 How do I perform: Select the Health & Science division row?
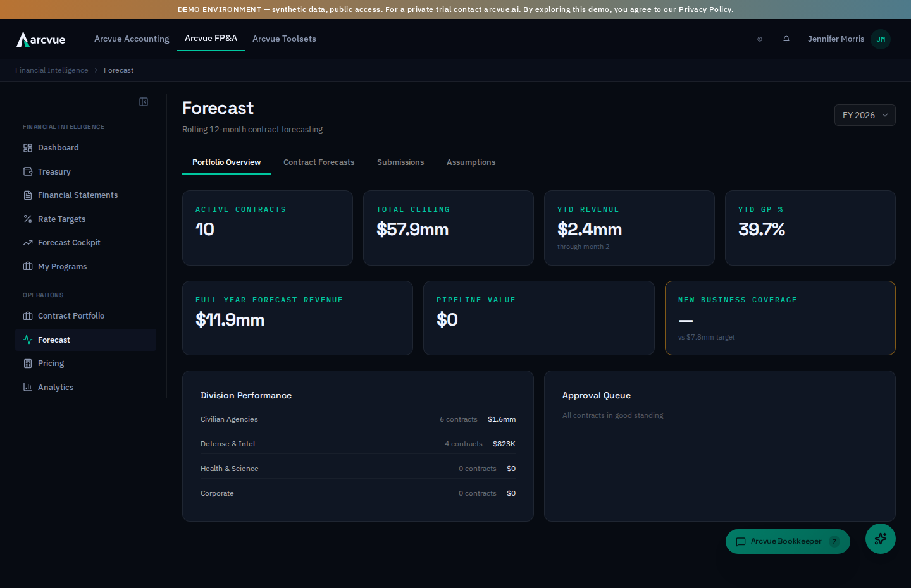click(358, 469)
